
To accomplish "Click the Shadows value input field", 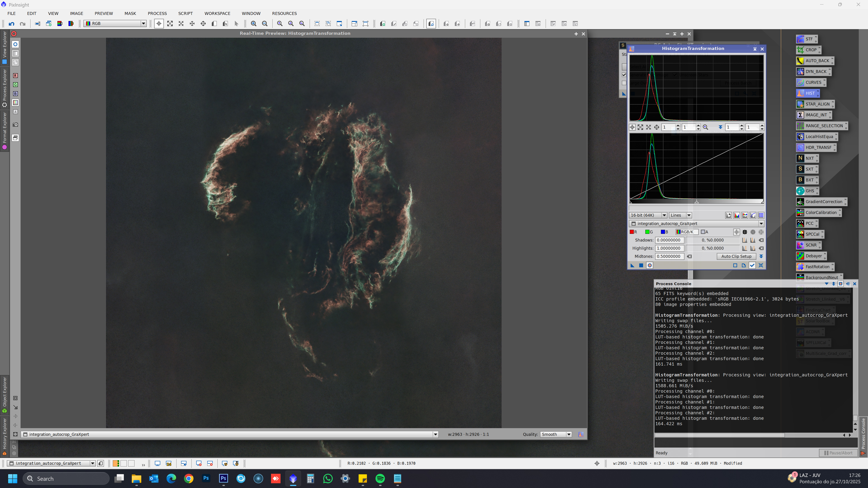I will tap(669, 240).
